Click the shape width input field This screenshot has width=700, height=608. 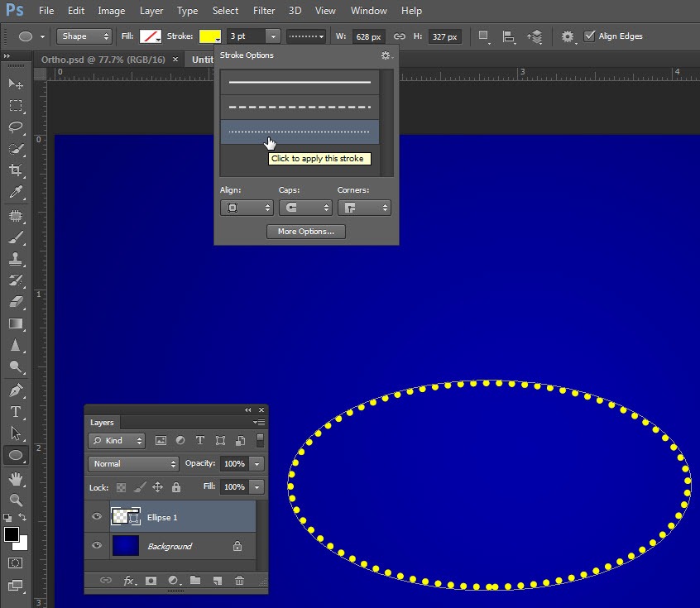point(367,36)
